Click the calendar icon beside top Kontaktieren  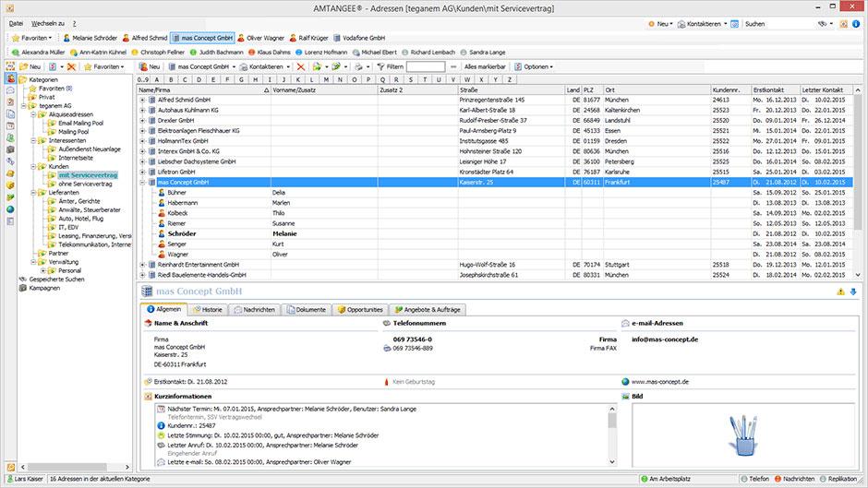[735, 24]
